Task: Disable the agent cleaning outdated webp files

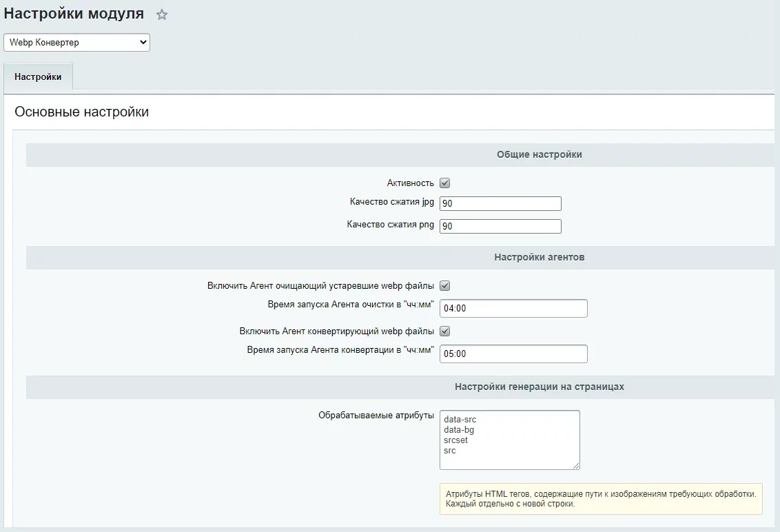Action: click(x=444, y=286)
